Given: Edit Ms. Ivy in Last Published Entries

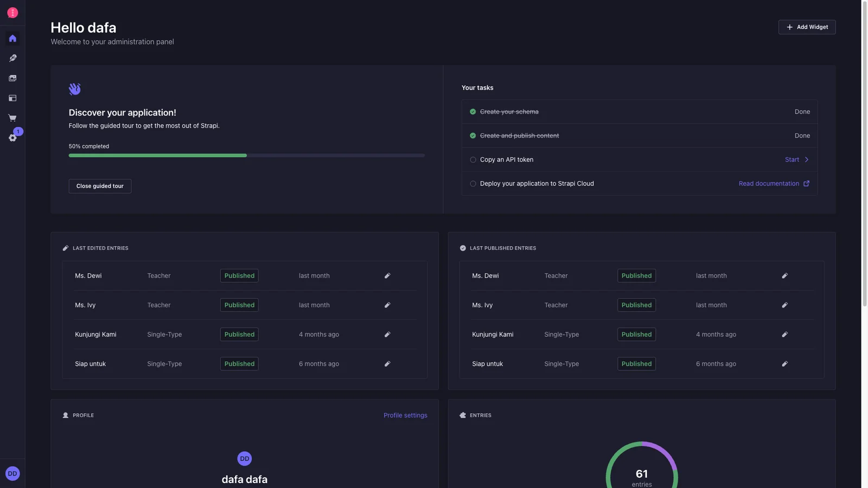Looking at the screenshot, I should coord(784,305).
